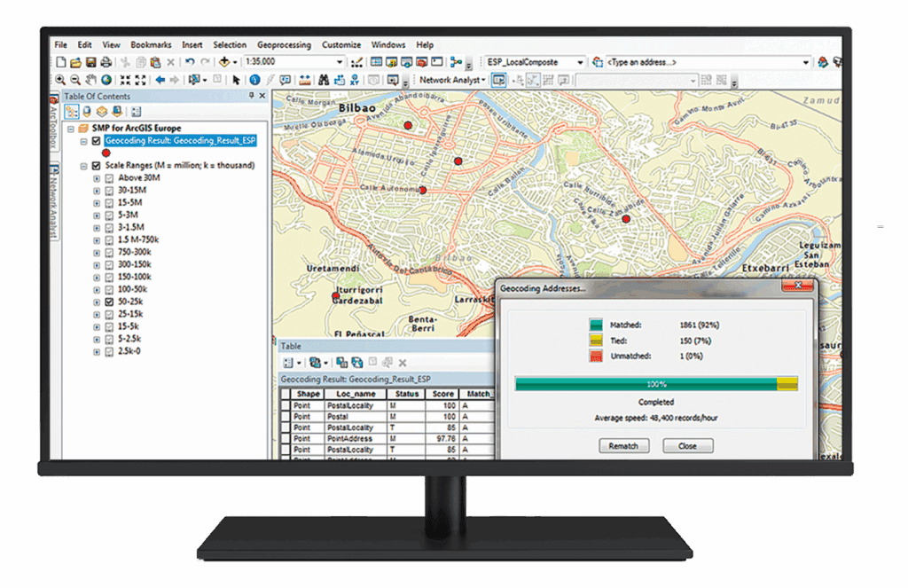Select the Zoom Out tool
908x588 pixels.
point(75,80)
